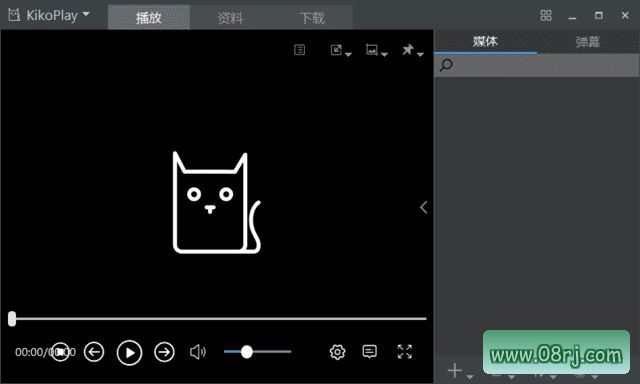
Task: Open the screenshot capture dropdown icon
Action: [x=376, y=50]
